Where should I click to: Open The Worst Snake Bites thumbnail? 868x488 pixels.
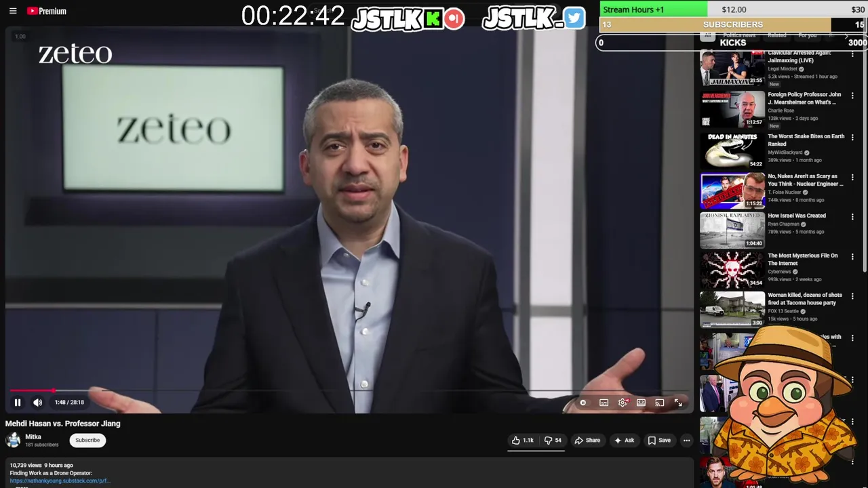tap(732, 150)
